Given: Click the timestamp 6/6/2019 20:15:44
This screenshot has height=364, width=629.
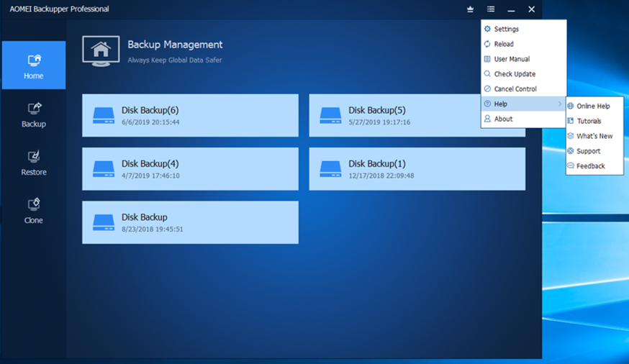Looking at the screenshot, I should [150, 122].
